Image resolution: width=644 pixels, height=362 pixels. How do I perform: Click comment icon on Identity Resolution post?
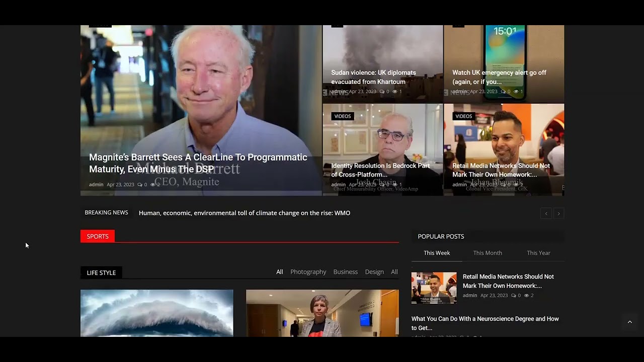(x=382, y=185)
